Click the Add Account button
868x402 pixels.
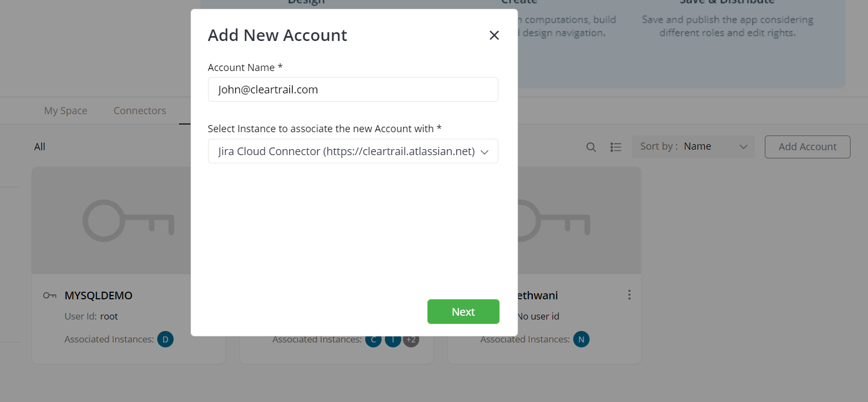coord(807,147)
